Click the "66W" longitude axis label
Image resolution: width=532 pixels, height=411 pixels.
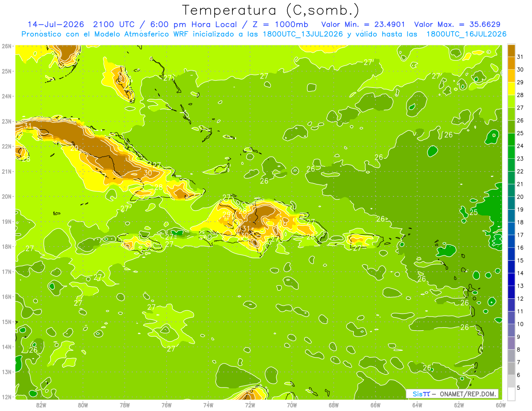[x=376, y=405]
